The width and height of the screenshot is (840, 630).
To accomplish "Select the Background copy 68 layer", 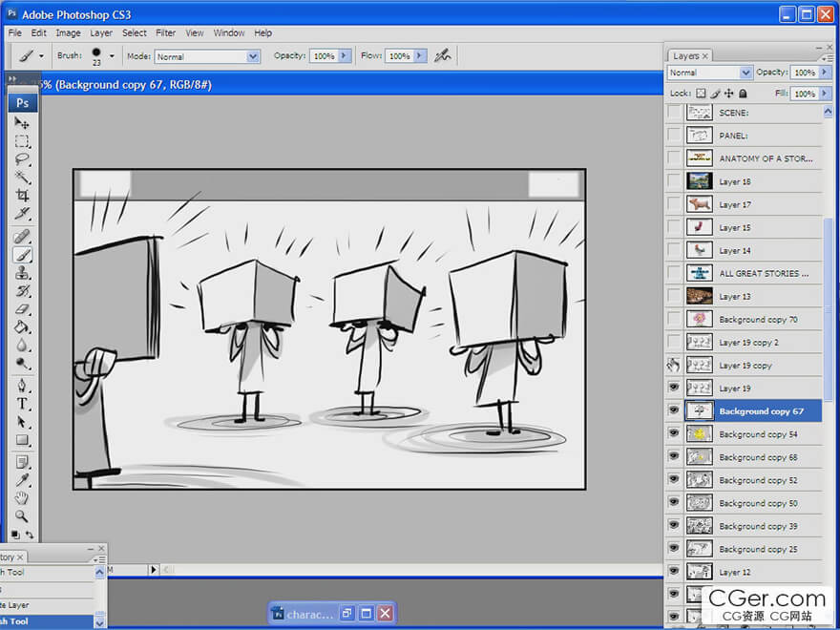I will [758, 457].
